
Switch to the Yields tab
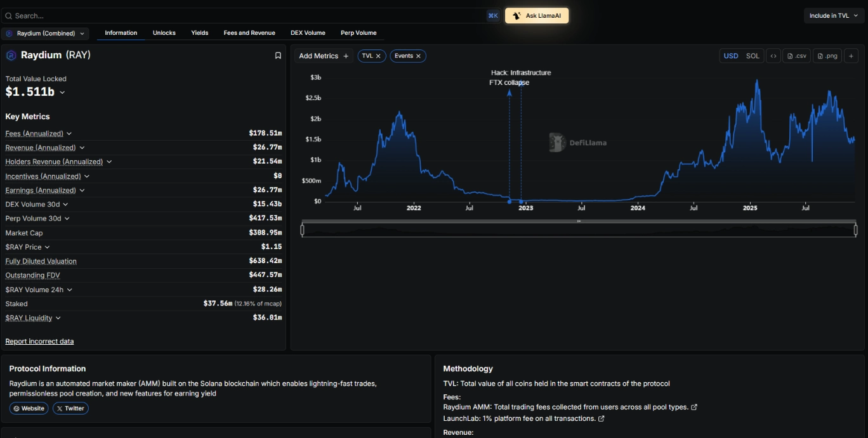tap(200, 33)
